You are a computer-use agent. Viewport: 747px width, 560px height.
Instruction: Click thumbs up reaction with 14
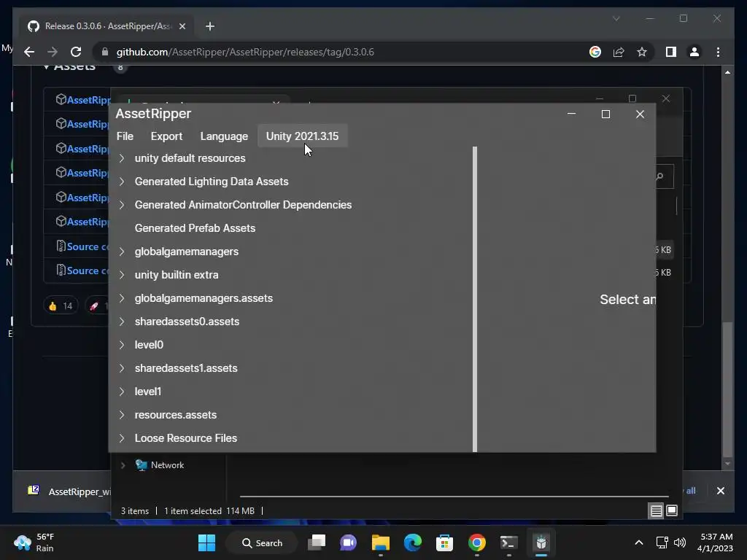coord(61,306)
